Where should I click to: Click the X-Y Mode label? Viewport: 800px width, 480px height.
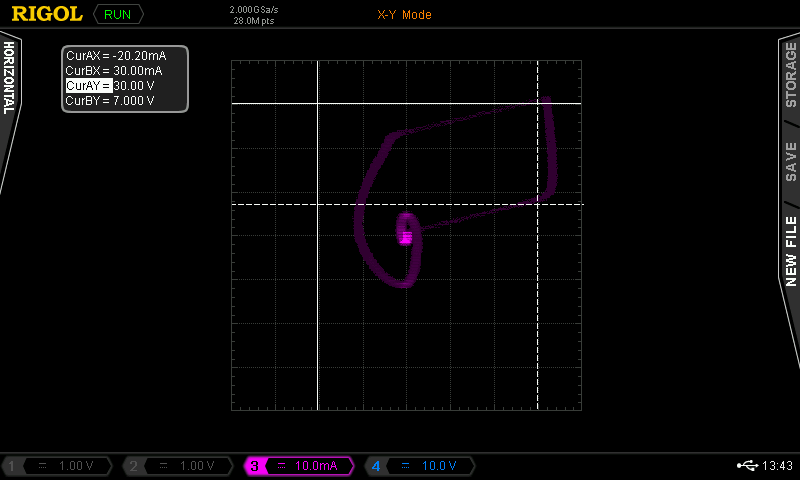(404, 15)
